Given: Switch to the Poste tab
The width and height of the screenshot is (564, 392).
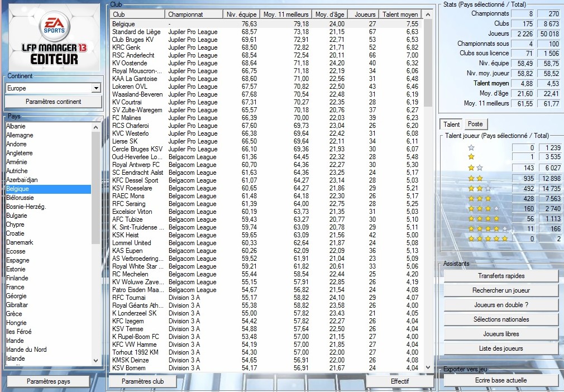Looking at the screenshot, I should point(475,124).
